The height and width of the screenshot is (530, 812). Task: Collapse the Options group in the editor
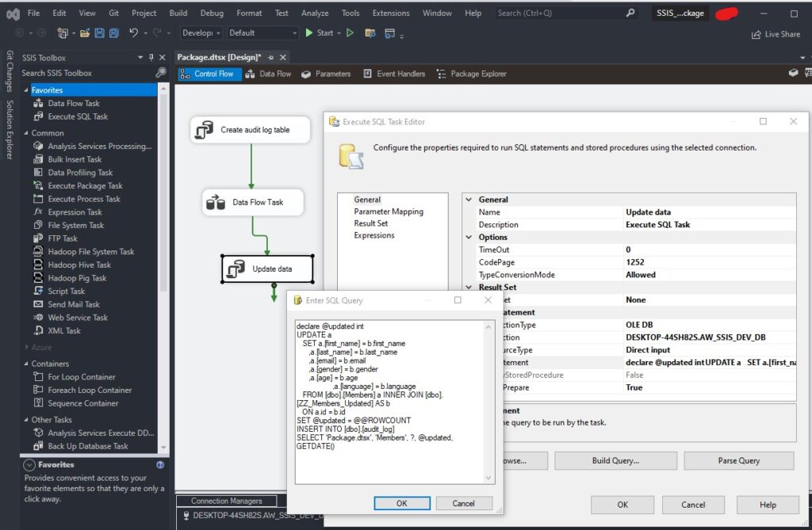(x=469, y=236)
